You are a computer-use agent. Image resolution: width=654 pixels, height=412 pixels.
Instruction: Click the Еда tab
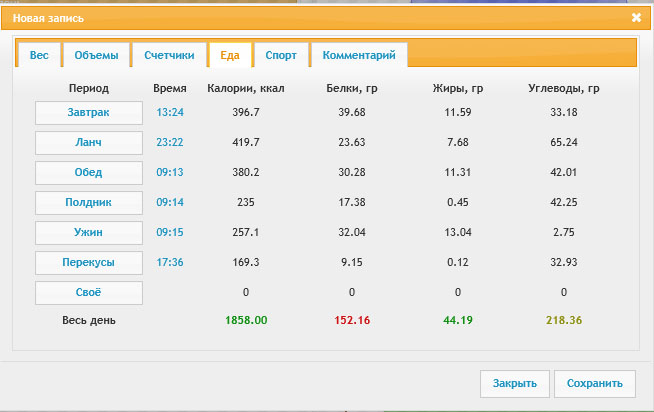(229, 56)
